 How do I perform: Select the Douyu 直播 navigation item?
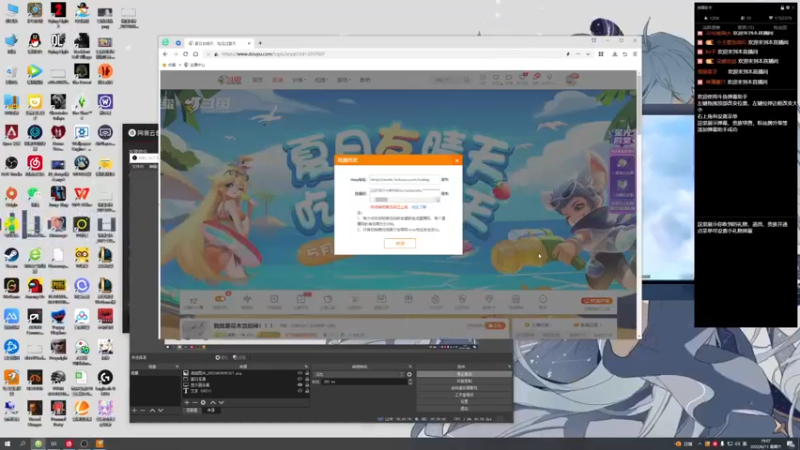point(278,80)
